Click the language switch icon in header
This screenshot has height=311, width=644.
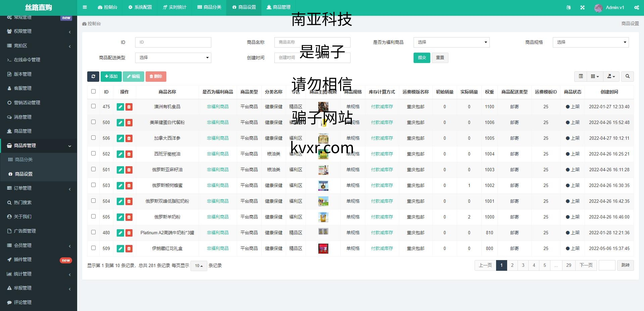pyautogui.click(x=568, y=7)
